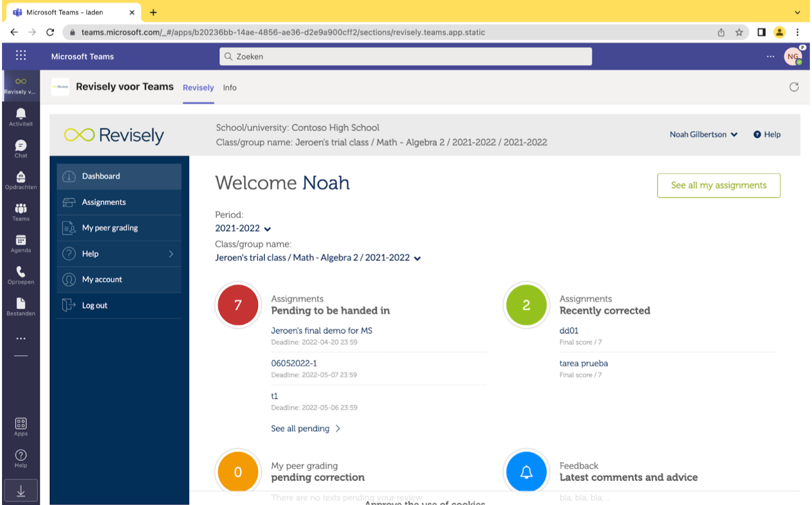Open the Noah Gilbertson user dropdown

703,135
